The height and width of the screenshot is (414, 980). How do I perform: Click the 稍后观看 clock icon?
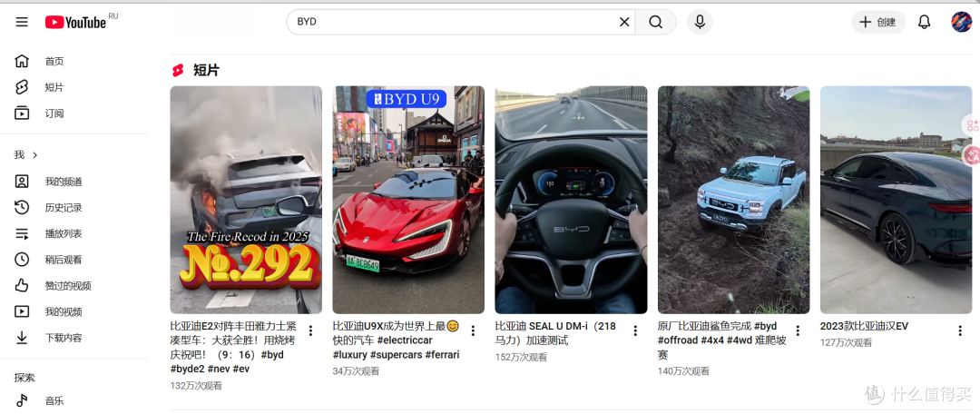(x=22, y=260)
